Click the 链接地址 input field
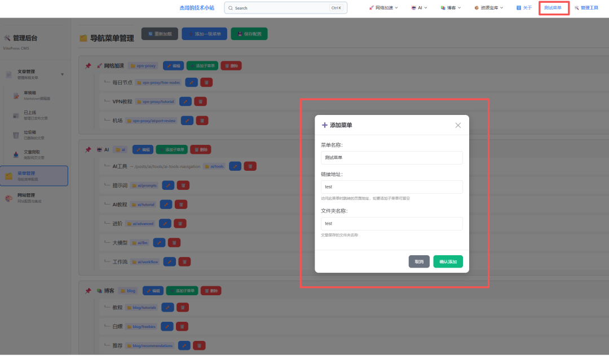 tap(391, 187)
